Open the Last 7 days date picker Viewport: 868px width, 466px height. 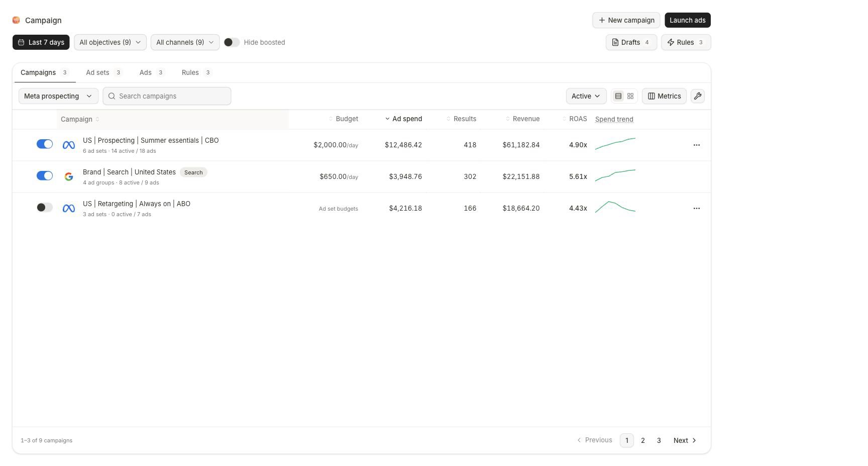click(x=41, y=42)
